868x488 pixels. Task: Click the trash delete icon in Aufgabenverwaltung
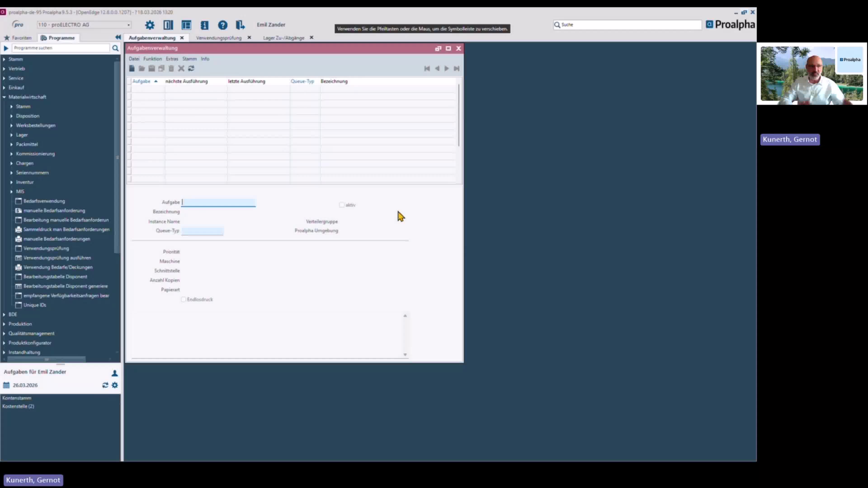tap(171, 68)
